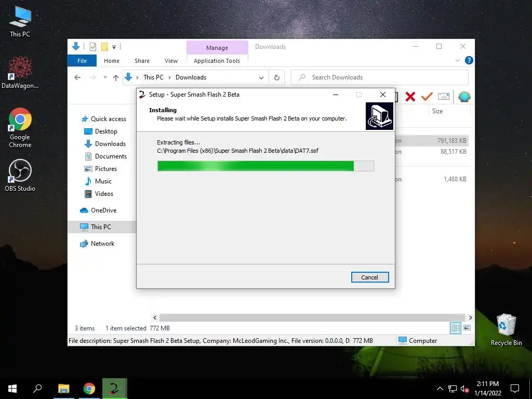Cancel the Super Smash Flash 2 installation
532x399 pixels.
pos(369,277)
